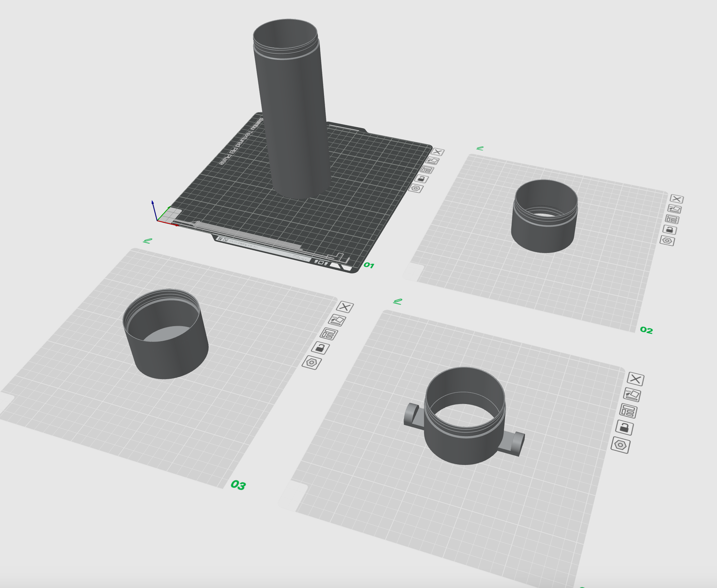Remove all objects on plate 01
The height and width of the screenshot is (588, 717).
point(438,152)
